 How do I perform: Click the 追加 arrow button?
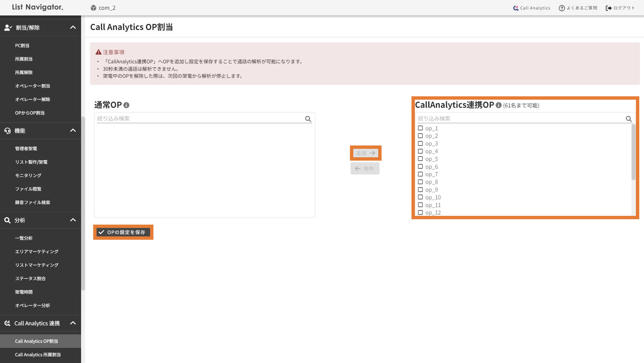(365, 153)
